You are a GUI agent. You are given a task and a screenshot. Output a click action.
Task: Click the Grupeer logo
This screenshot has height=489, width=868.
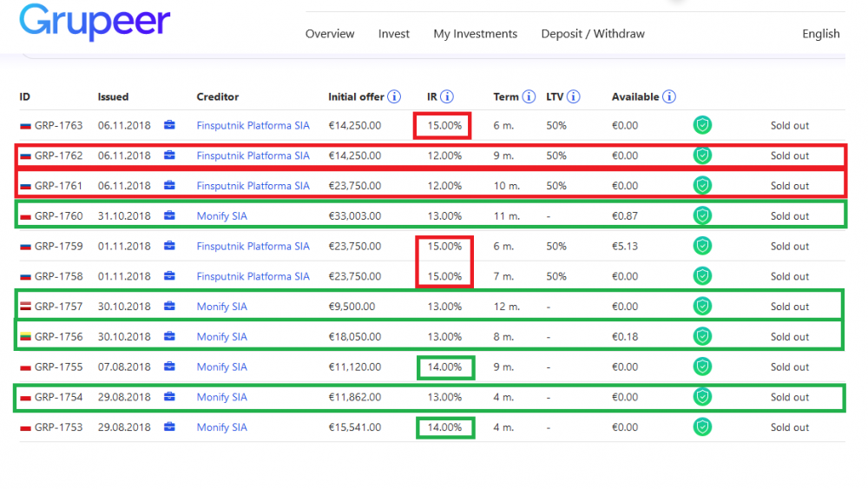click(95, 23)
